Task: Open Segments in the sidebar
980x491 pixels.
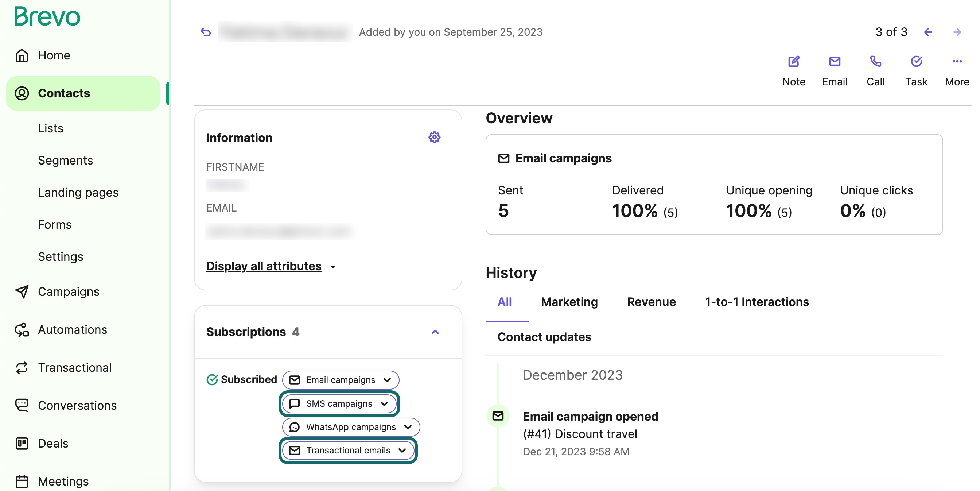Action: 65,160
